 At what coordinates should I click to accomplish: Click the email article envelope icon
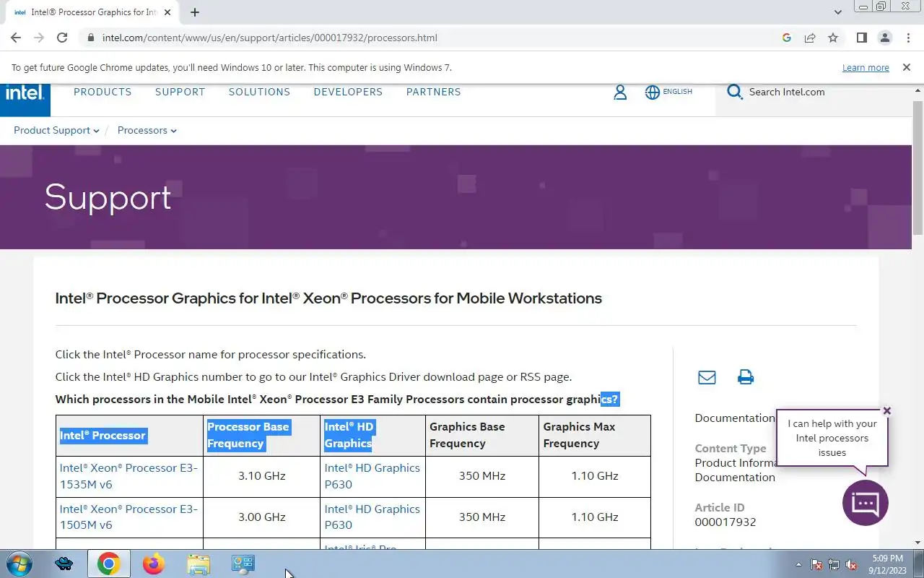(x=707, y=377)
